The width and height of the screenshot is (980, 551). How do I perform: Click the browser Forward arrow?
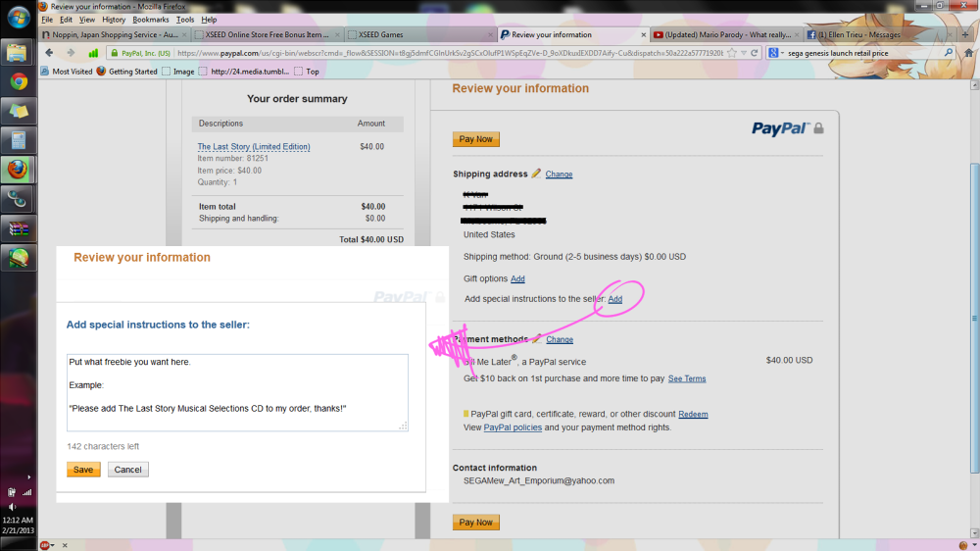(x=71, y=53)
